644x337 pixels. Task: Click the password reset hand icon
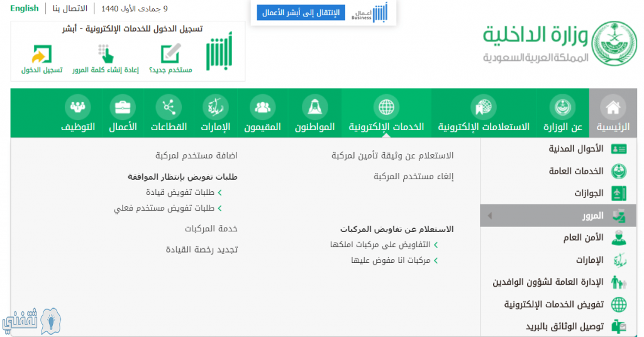pos(106,54)
